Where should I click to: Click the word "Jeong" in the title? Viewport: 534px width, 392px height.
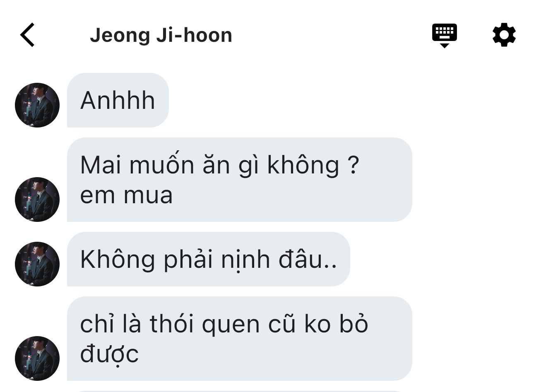(x=120, y=36)
